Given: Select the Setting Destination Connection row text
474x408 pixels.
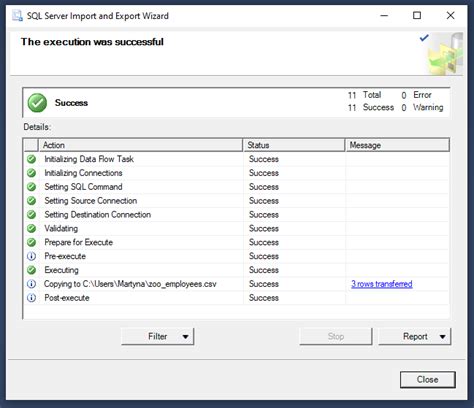Looking at the screenshot, I should (98, 215).
